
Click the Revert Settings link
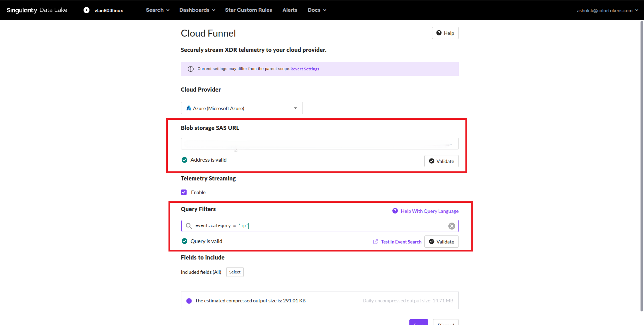tap(305, 69)
